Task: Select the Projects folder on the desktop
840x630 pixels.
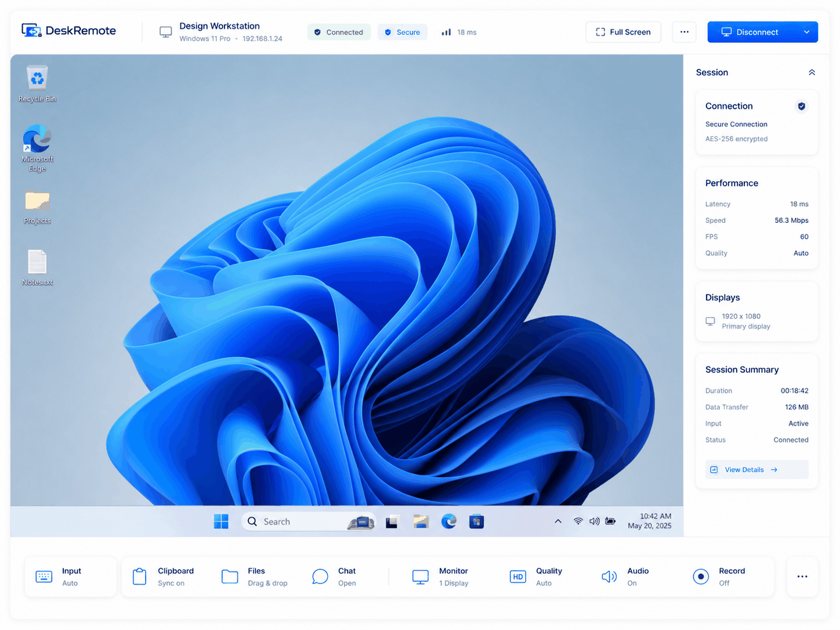Action: [37, 208]
